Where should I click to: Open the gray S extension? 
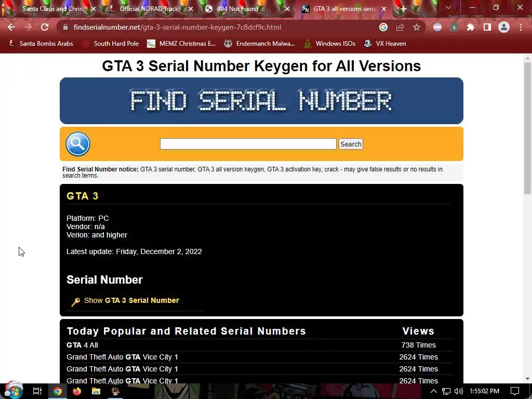[x=454, y=27]
